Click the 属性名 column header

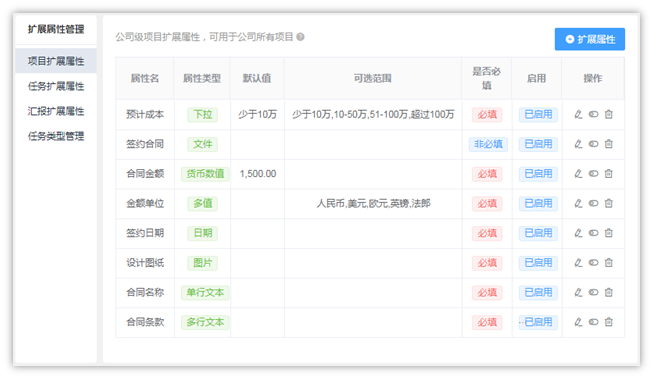[145, 78]
